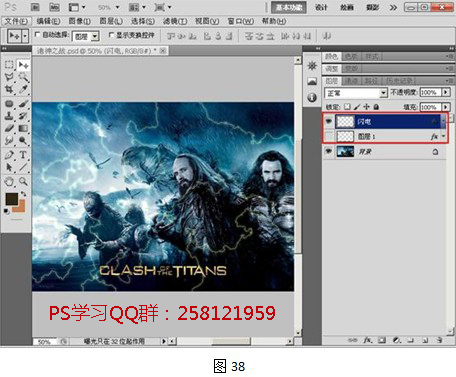The image size is (456, 377).
Task: Launch Mini Bridge from top bar
Action: [54, 7]
